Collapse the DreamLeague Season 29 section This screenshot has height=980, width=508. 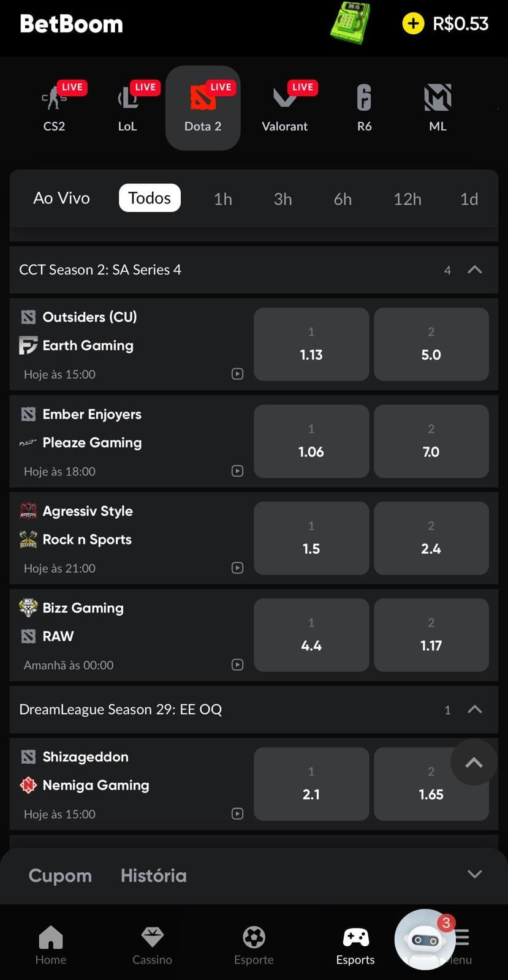click(x=474, y=709)
